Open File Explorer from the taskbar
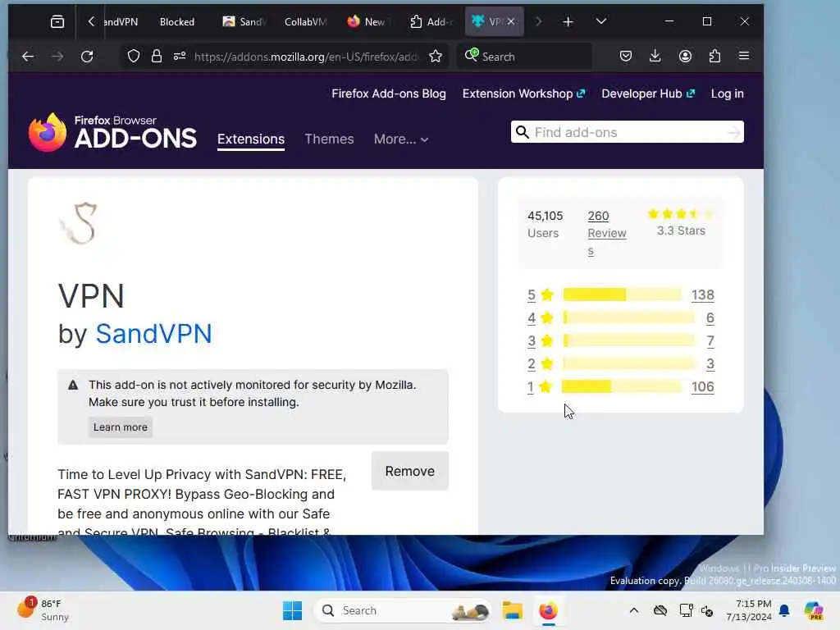Image resolution: width=840 pixels, height=630 pixels. click(x=512, y=610)
